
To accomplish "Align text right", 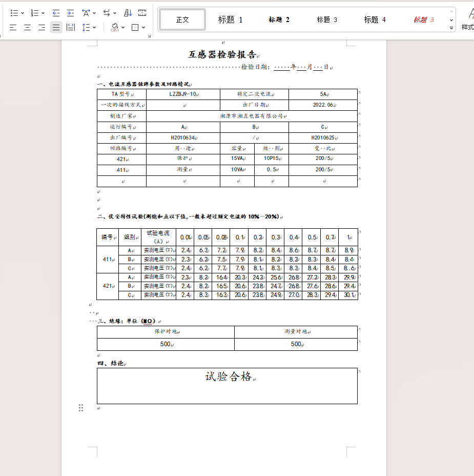I will [x=42, y=28].
